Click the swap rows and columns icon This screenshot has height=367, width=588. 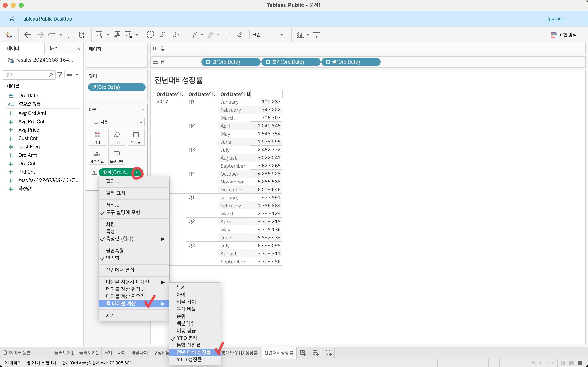coord(150,35)
